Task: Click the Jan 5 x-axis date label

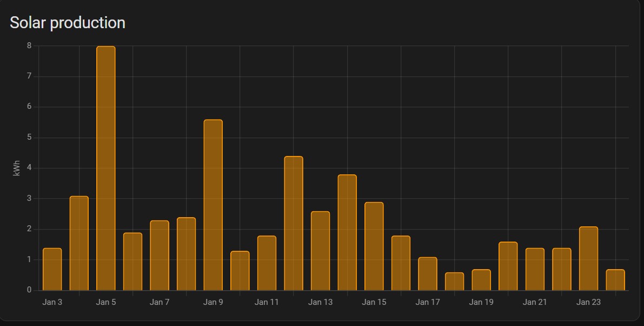Action: [x=106, y=302]
